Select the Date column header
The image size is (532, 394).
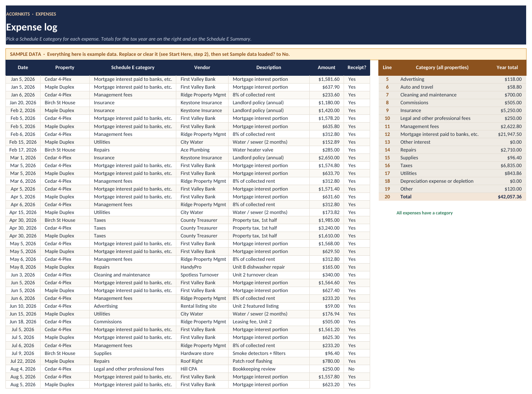(x=23, y=68)
